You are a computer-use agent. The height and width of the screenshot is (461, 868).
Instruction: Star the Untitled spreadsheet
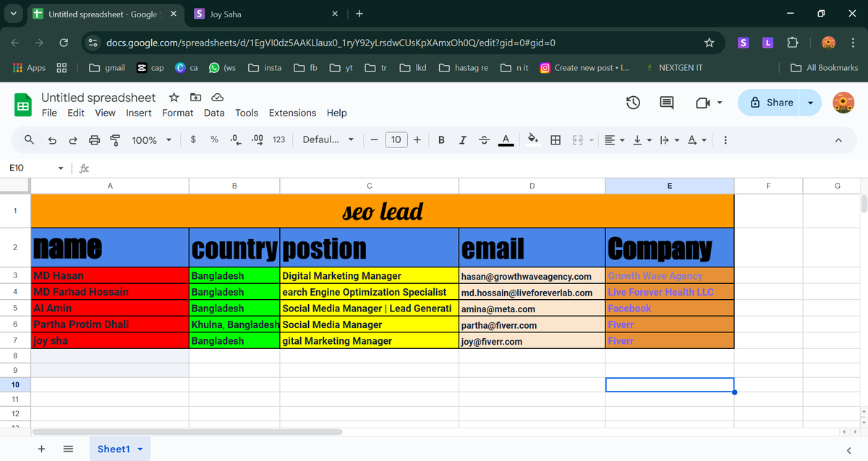click(x=174, y=98)
